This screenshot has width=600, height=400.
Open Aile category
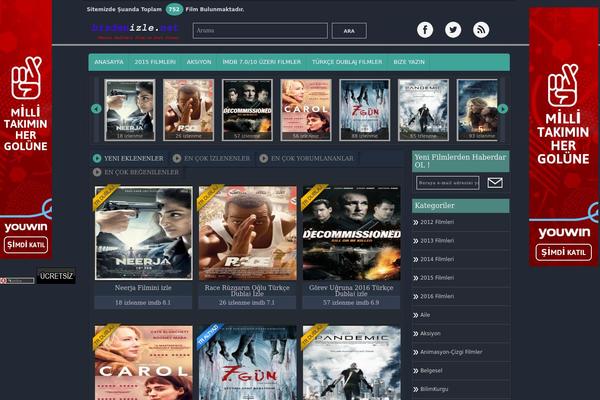pyautogui.click(x=425, y=315)
